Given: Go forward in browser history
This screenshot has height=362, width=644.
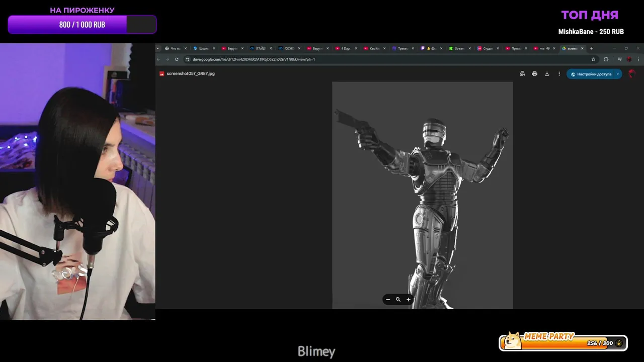Looking at the screenshot, I should [168, 59].
